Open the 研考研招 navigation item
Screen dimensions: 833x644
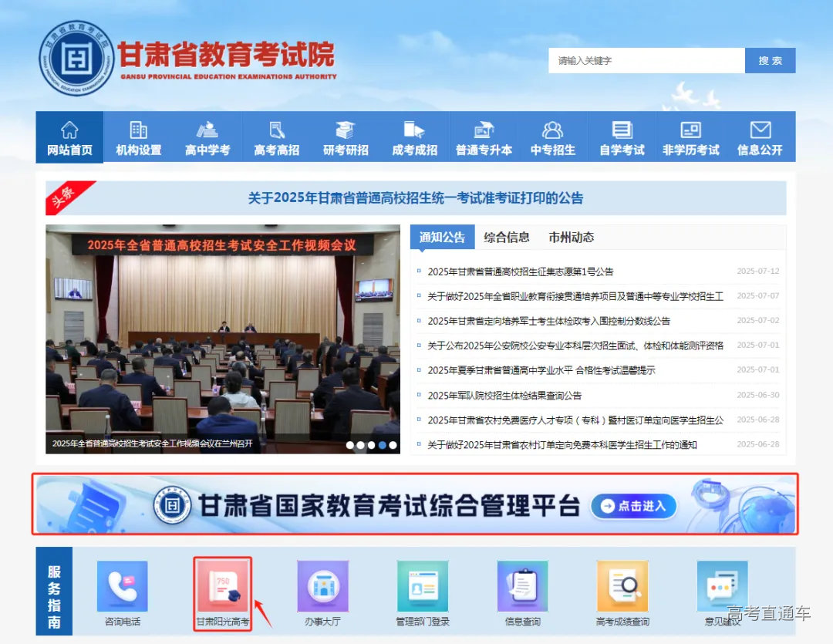click(x=346, y=137)
